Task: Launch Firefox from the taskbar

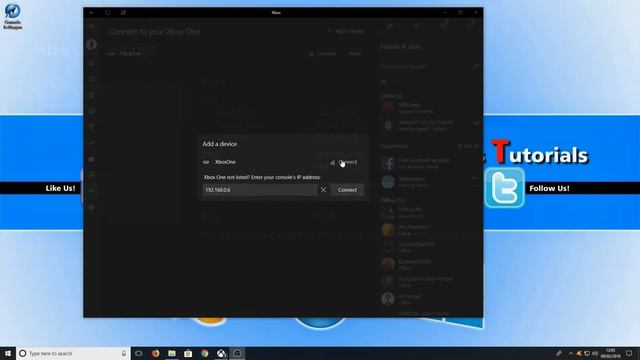Action: point(156,353)
